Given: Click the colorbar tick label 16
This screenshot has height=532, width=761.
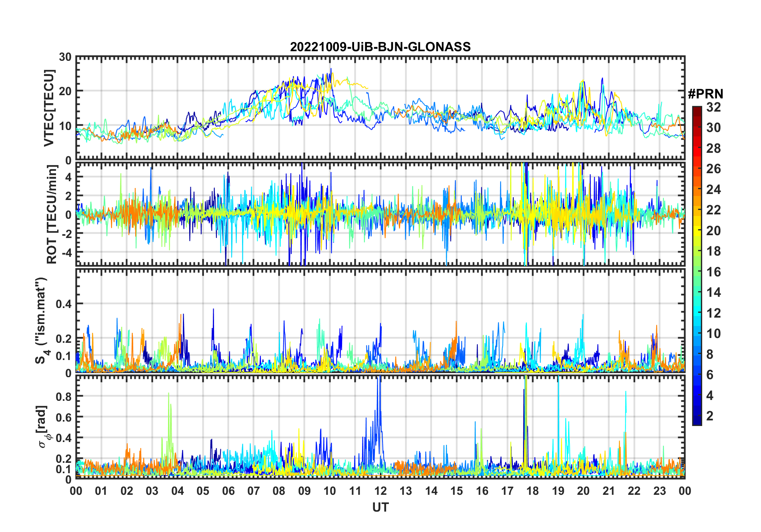Looking at the screenshot, I should (713, 272).
